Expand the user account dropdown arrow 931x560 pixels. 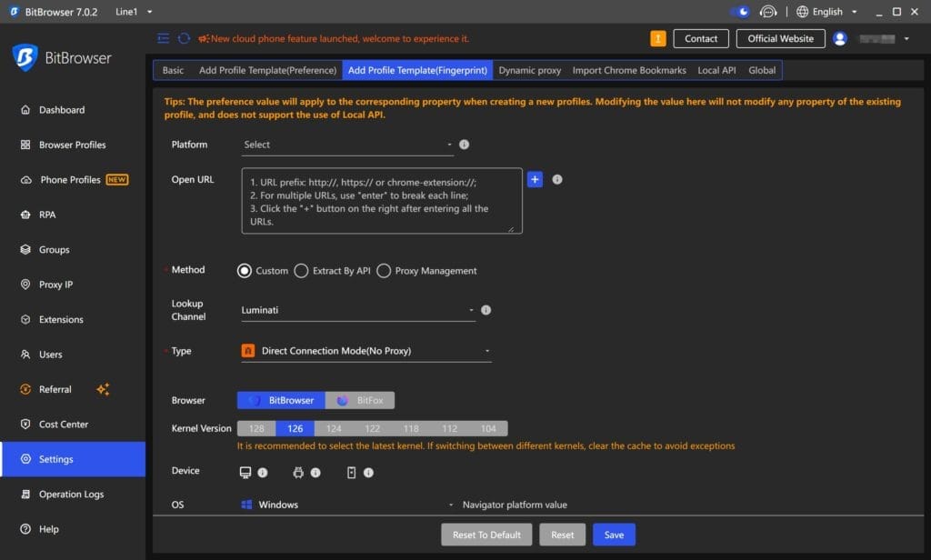point(906,38)
